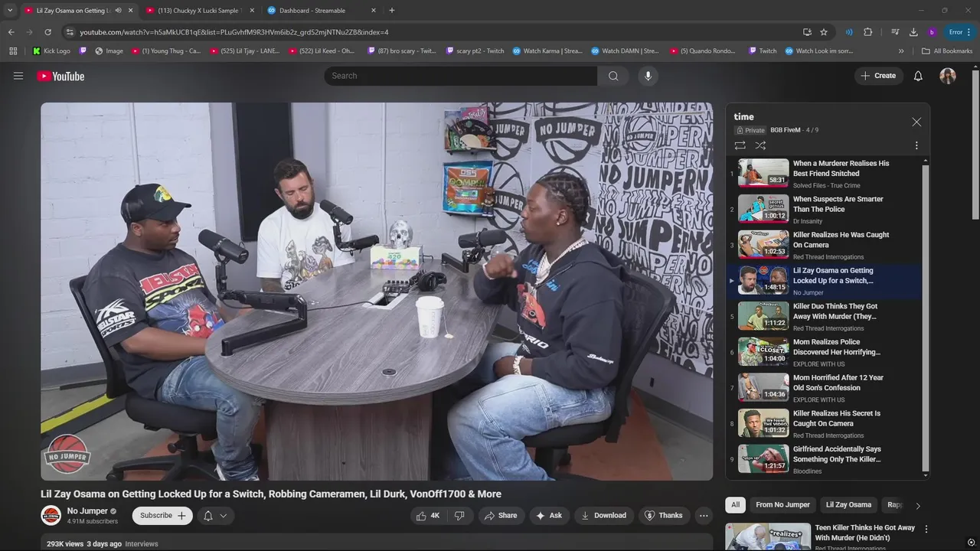
Task: Click the Ask button
Action: (x=549, y=516)
